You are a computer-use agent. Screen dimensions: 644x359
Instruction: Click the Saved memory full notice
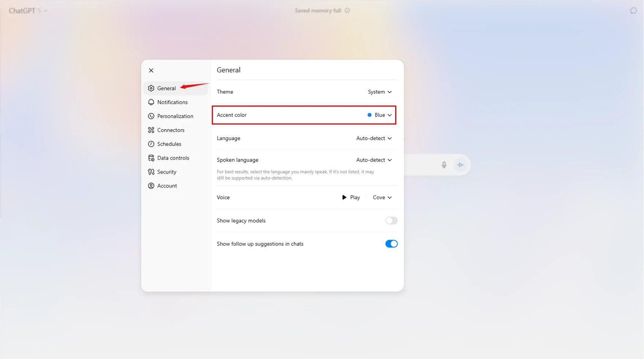pyautogui.click(x=318, y=11)
